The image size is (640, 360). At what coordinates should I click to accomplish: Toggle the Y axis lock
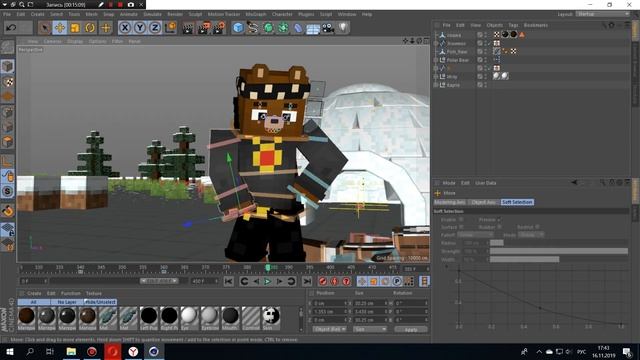(x=140, y=28)
